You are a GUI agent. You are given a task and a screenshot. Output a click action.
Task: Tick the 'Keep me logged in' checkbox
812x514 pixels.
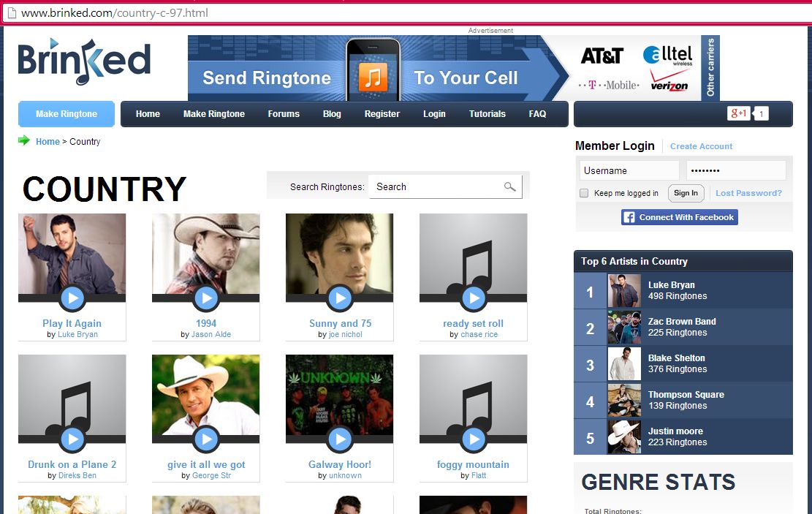(x=584, y=193)
